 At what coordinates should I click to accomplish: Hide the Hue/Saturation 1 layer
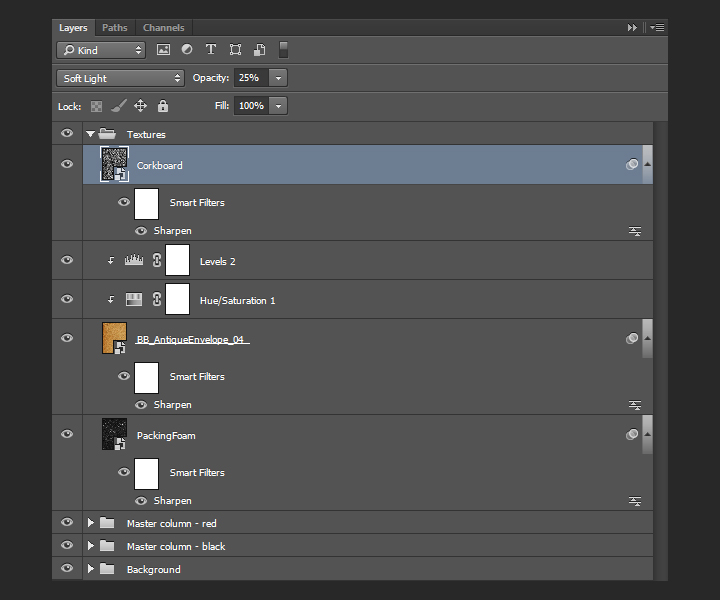67,299
